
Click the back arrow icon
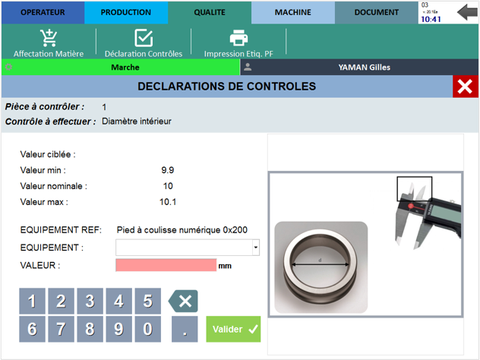tap(467, 13)
